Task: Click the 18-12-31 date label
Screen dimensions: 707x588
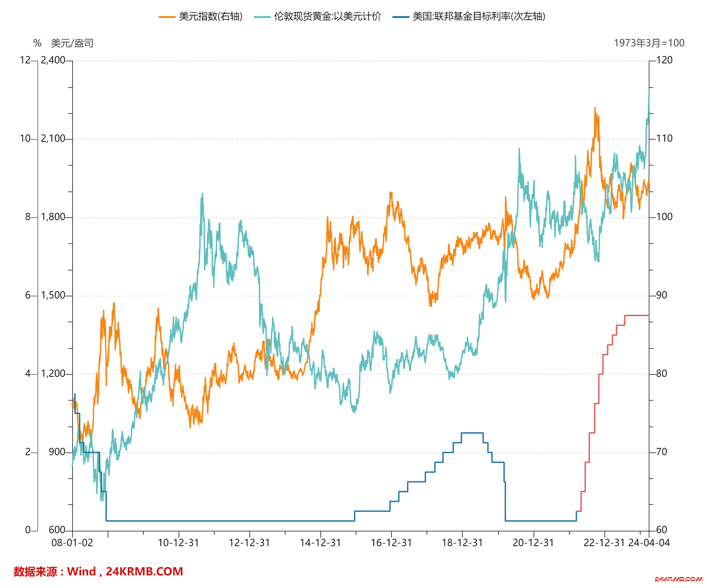Action: click(462, 543)
